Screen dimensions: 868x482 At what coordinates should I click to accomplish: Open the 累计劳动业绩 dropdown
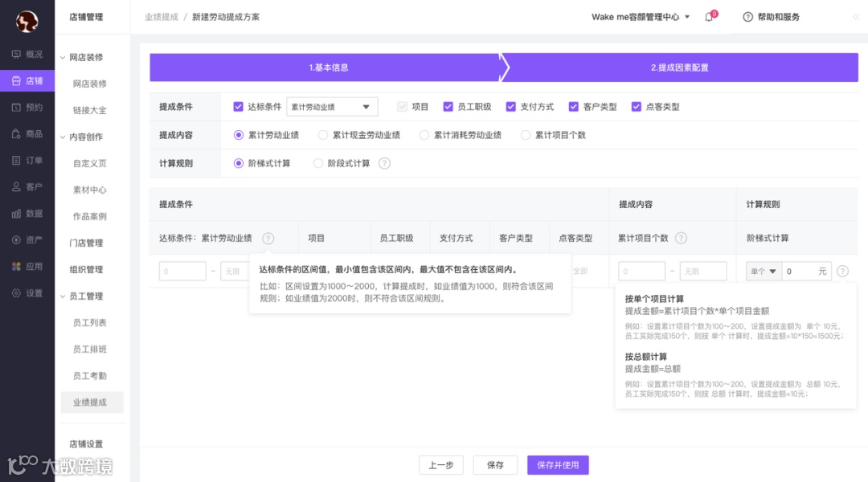pyautogui.click(x=332, y=107)
